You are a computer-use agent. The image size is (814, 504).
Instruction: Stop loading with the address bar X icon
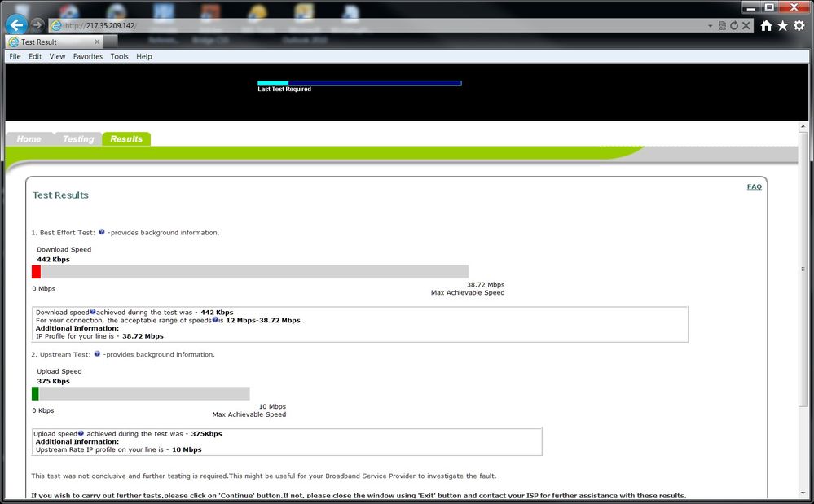(x=746, y=25)
